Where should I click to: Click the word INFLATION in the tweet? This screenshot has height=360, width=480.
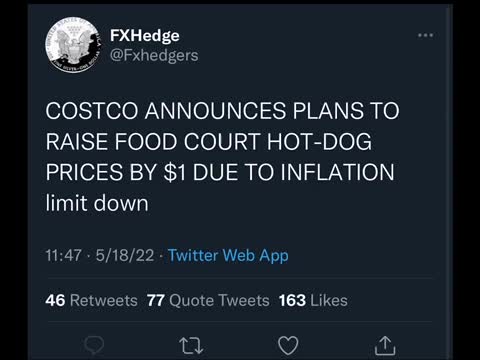tap(337, 172)
